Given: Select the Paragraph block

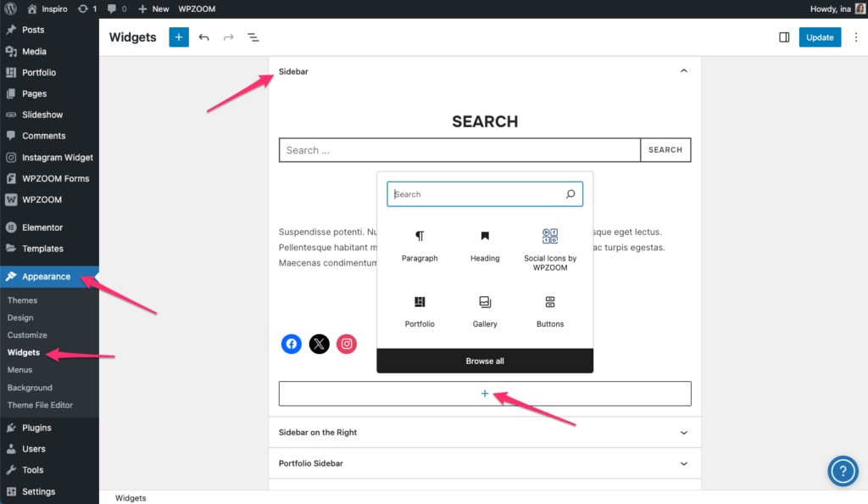Looking at the screenshot, I should [x=420, y=245].
